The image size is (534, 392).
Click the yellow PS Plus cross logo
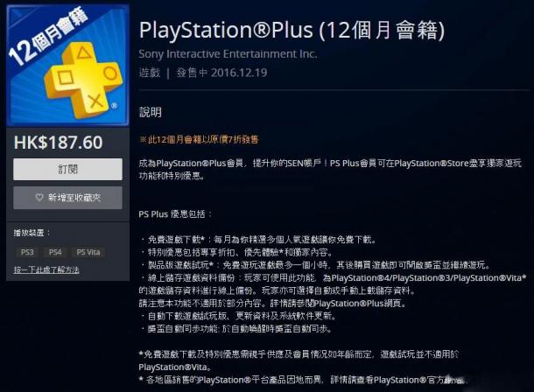[x=83, y=80]
